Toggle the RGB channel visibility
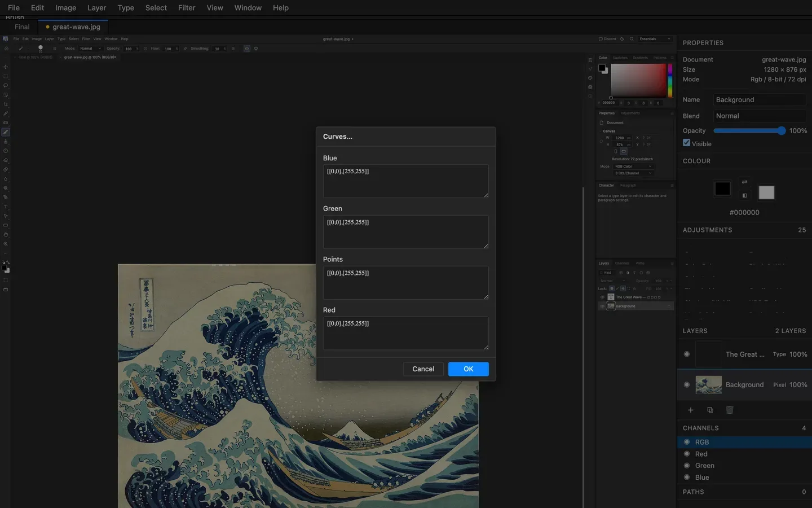The width and height of the screenshot is (812, 508). [x=687, y=442]
